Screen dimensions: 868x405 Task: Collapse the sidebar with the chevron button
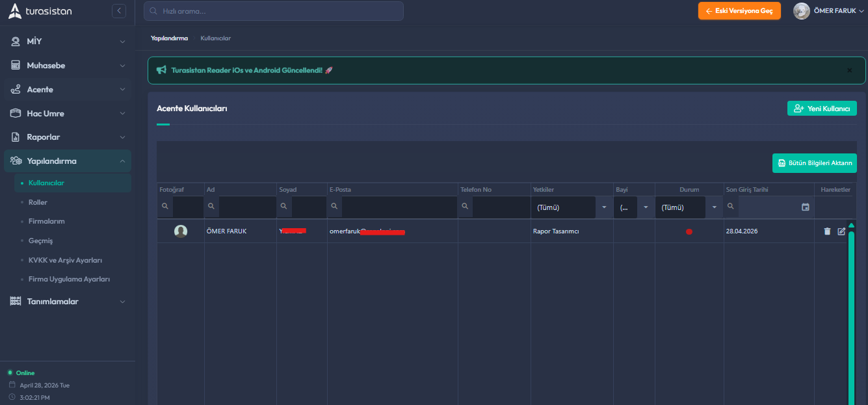tap(118, 11)
